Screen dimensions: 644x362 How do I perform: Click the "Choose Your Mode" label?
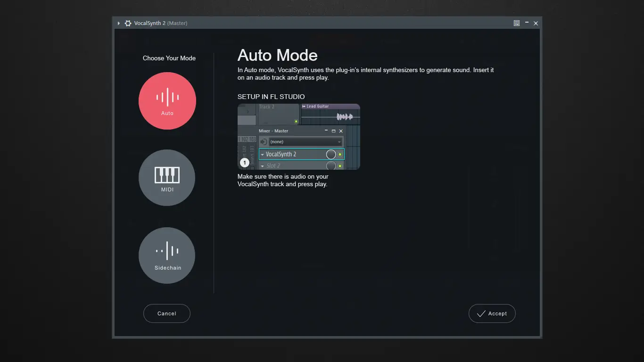click(169, 58)
